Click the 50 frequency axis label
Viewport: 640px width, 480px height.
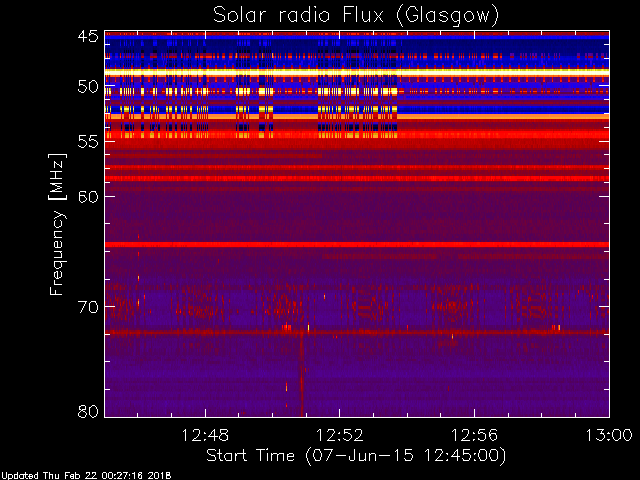click(88, 87)
